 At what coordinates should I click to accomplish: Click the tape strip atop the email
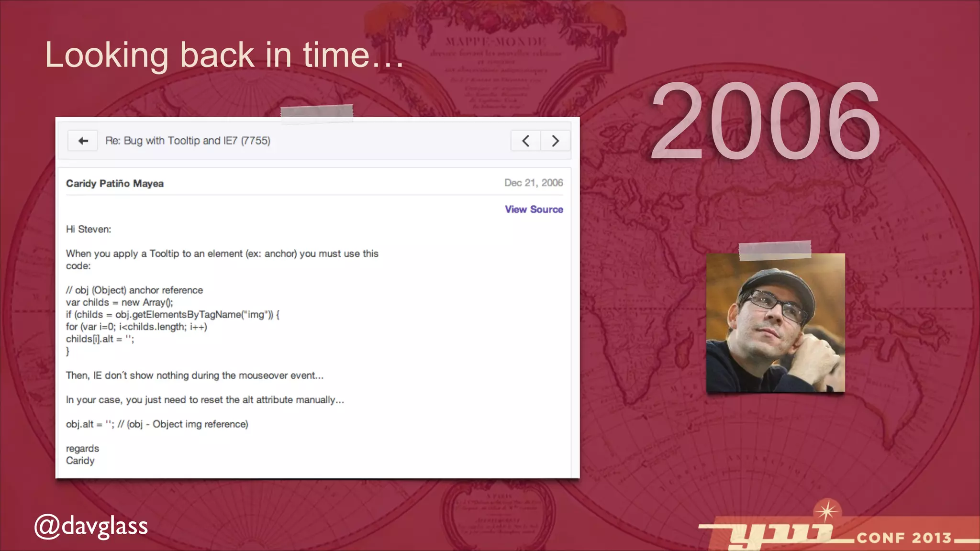coord(317,113)
